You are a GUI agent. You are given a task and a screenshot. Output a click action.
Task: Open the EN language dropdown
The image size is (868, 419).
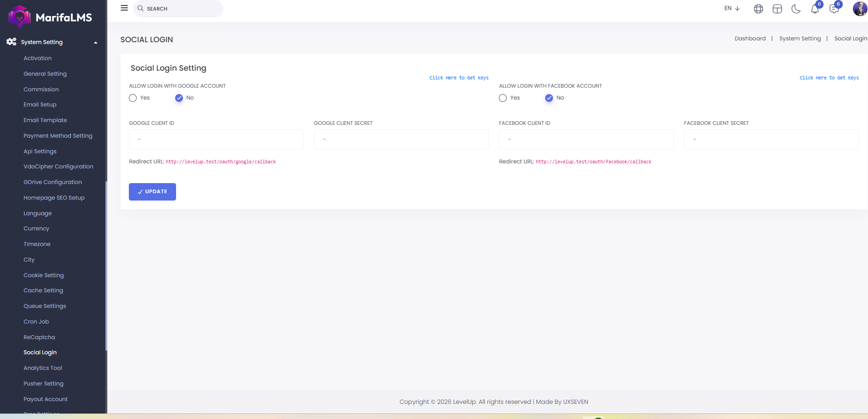(732, 8)
